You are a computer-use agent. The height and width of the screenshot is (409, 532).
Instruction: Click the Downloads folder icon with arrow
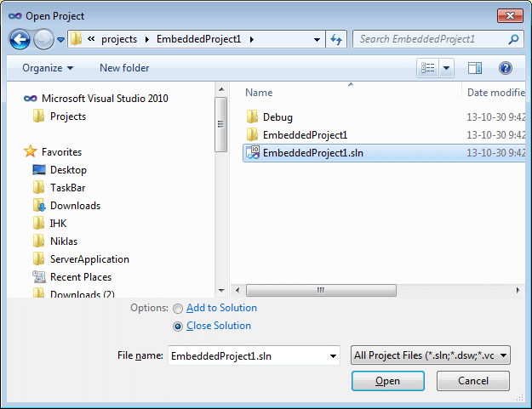(39, 205)
